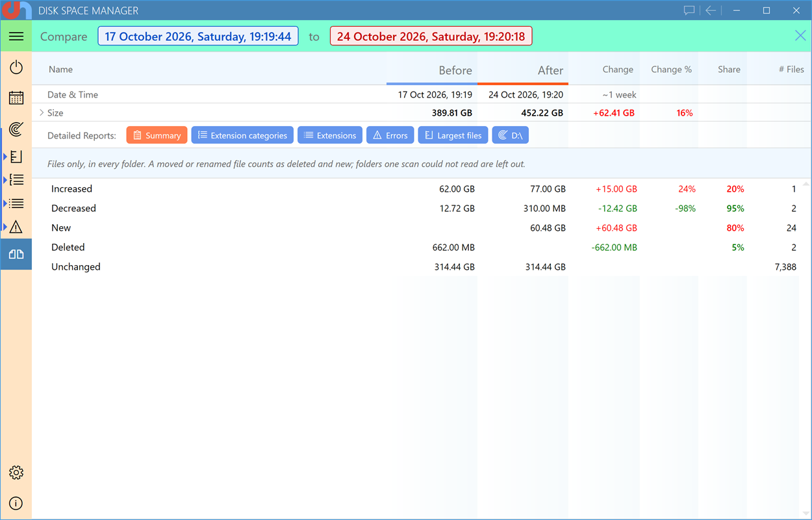Switch to Extensions report
Viewport: 812px width, 520px height.
[x=330, y=135]
